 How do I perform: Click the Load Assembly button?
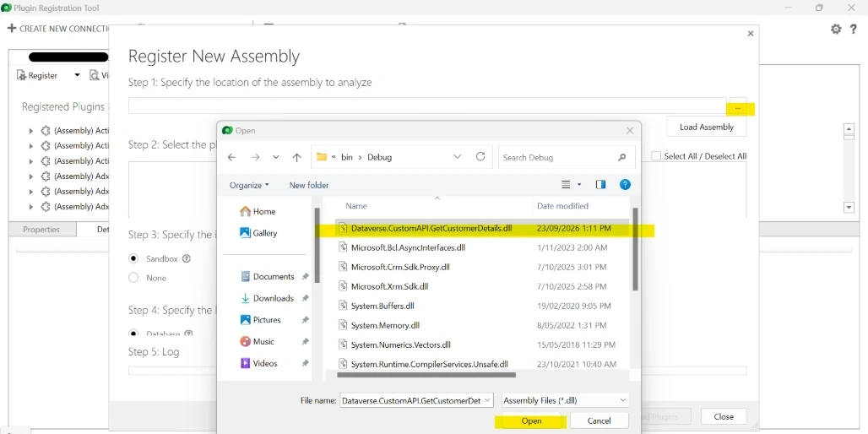pos(707,127)
